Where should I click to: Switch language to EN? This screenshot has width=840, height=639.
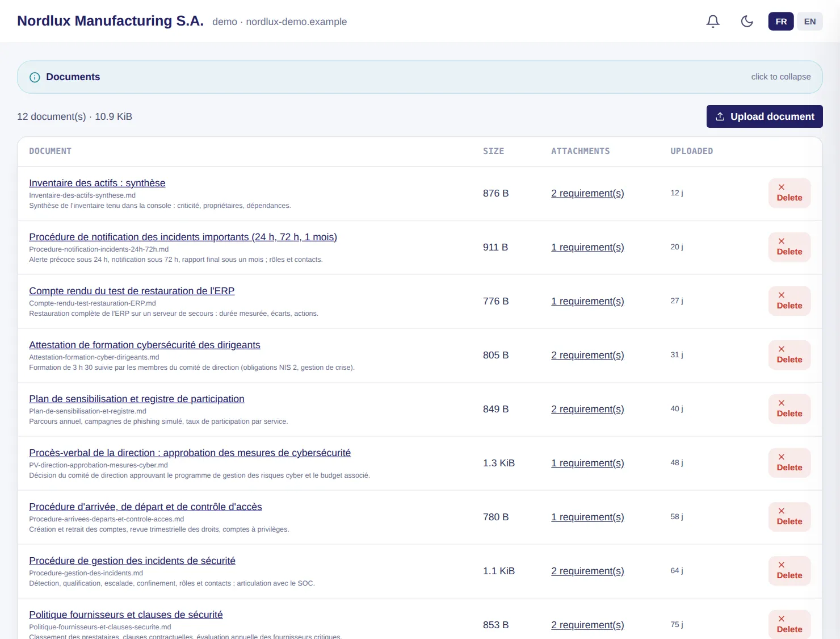tap(810, 22)
